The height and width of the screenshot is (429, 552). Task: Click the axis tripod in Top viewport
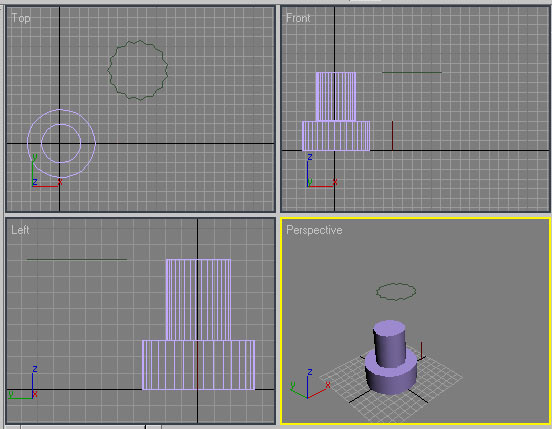coord(46,171)
